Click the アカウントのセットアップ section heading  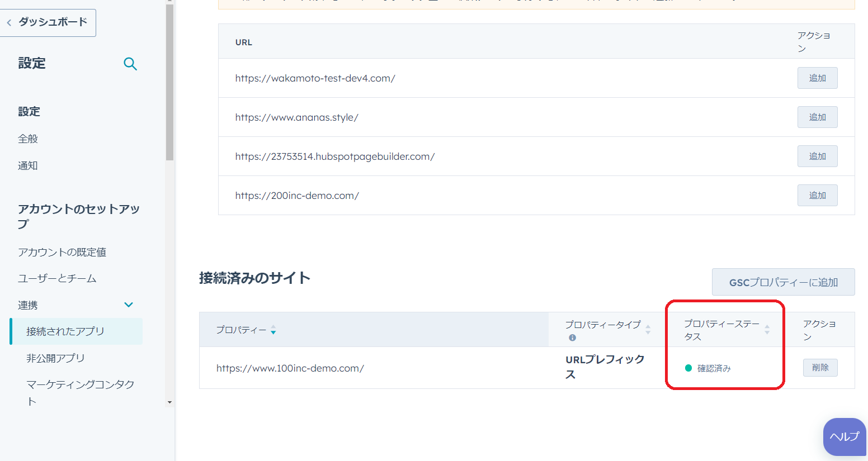click(79, 216)
